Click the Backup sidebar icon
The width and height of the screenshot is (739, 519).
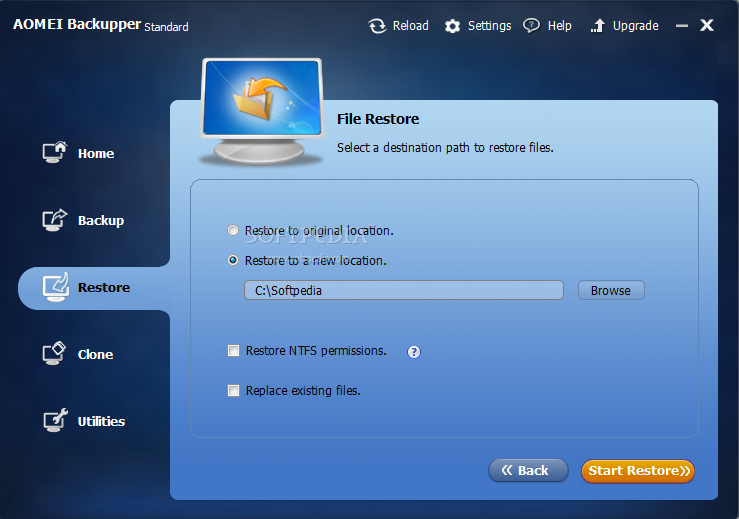[x=55, y=220]
